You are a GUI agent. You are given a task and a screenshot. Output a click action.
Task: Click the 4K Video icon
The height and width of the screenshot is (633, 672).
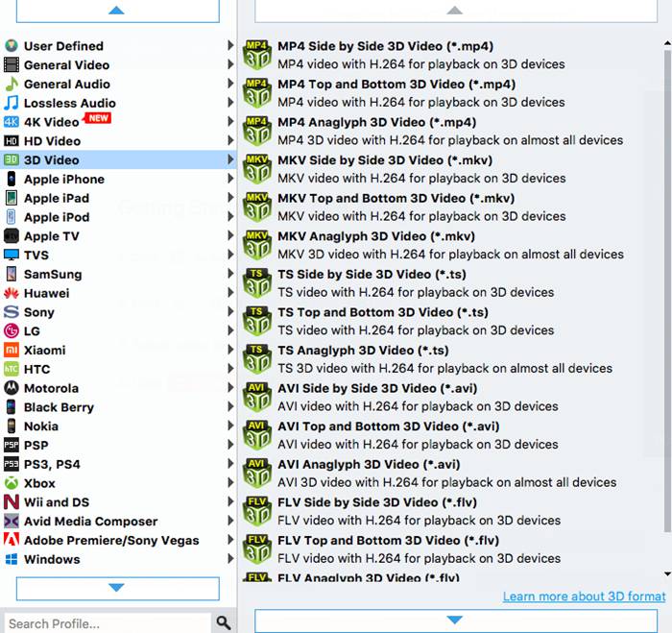tap(12, 122)
